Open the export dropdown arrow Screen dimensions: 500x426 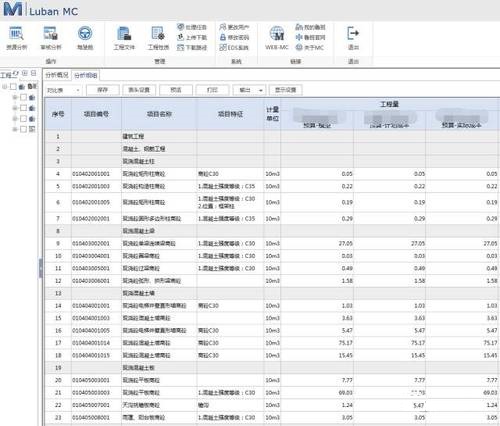(x=261, y=90)
